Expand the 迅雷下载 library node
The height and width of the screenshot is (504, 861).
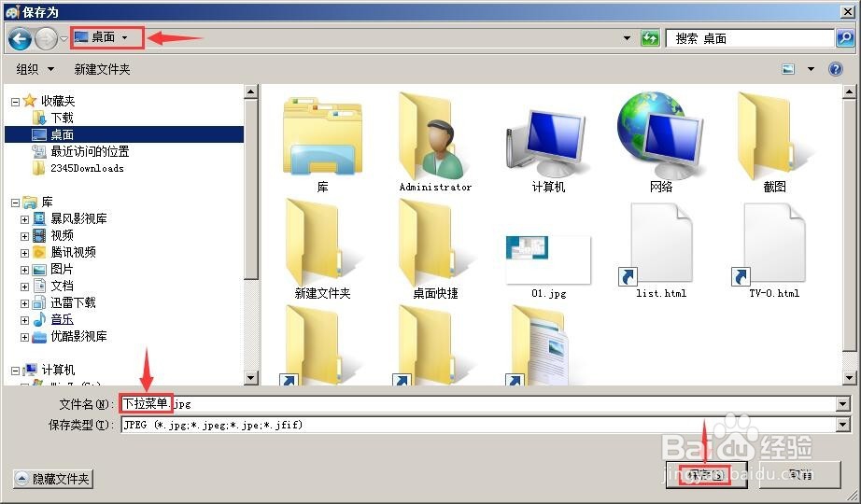pos(24,303)
